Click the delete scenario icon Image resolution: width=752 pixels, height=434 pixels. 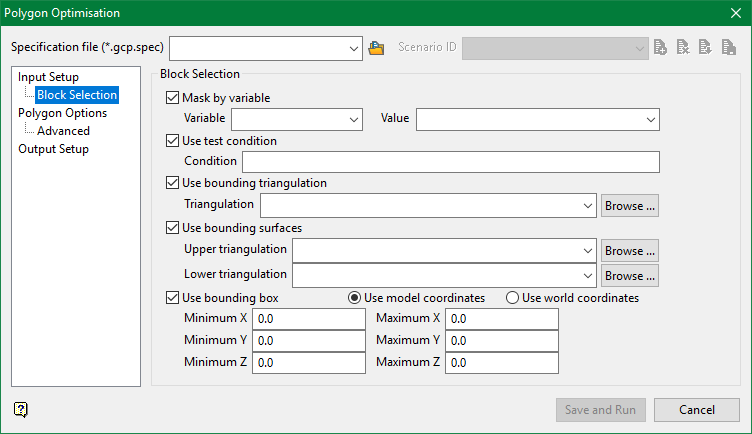click(682, 48)
